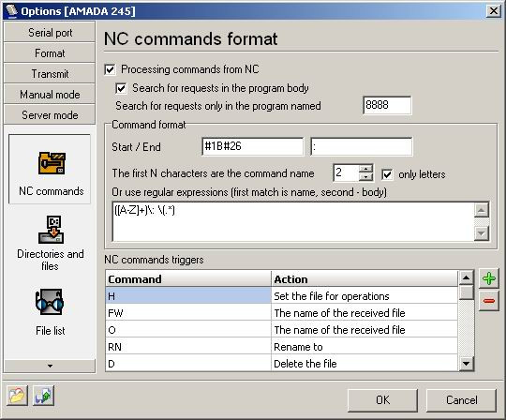Viewport: 506px width, 420px height.
Task: Click the open folder icon at bottom left
Action: tap(17, 395)
